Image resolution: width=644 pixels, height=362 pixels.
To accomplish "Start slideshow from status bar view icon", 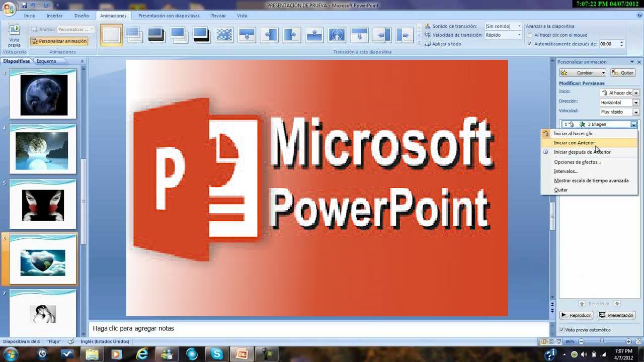I will click(x=559, y=341).
